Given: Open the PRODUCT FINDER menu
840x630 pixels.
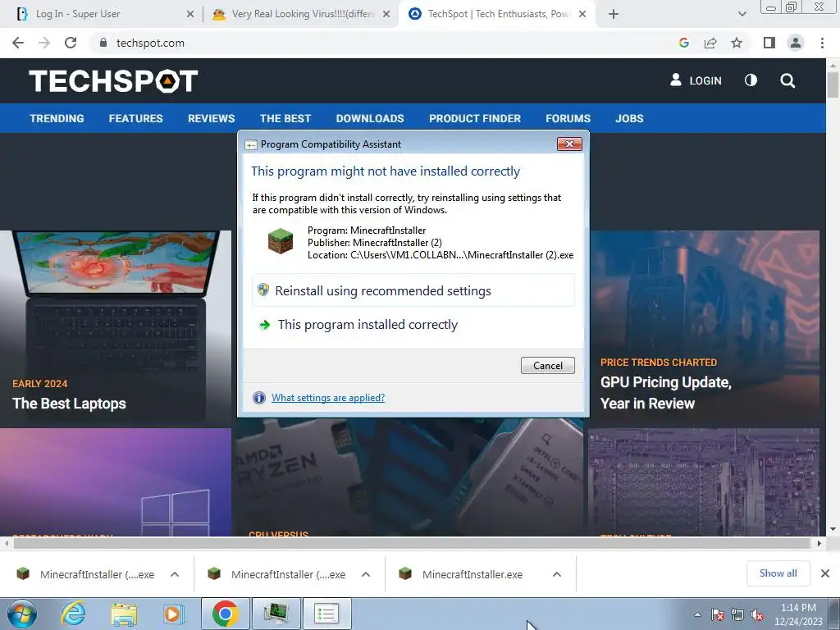Looking at the screenshot, I should click(x=475, y=118).
